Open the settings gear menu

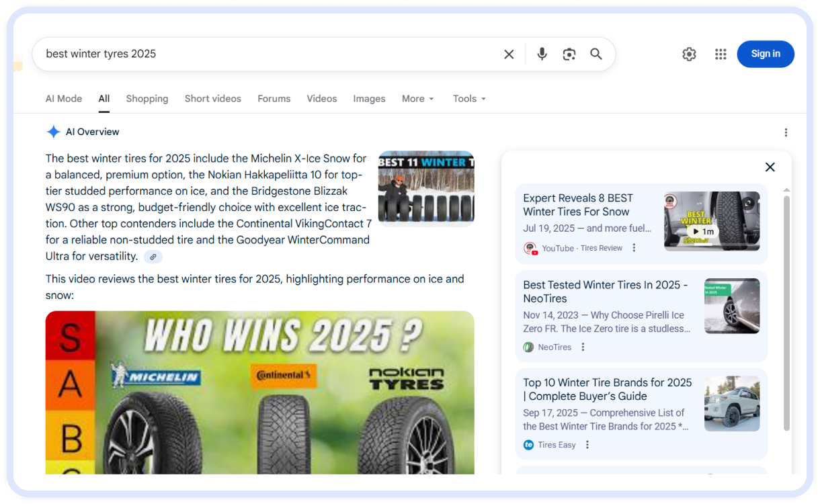689,54
